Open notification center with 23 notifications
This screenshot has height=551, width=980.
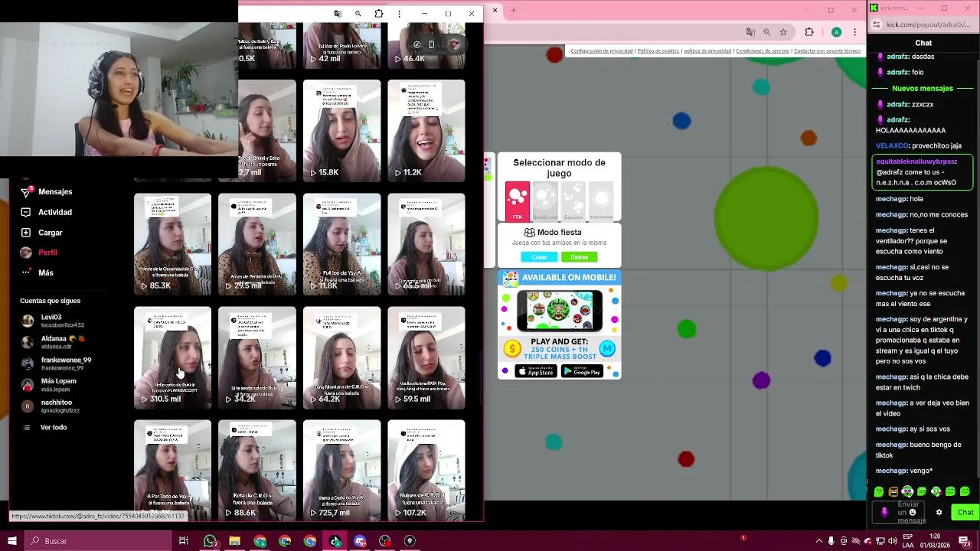coord(965,541)
